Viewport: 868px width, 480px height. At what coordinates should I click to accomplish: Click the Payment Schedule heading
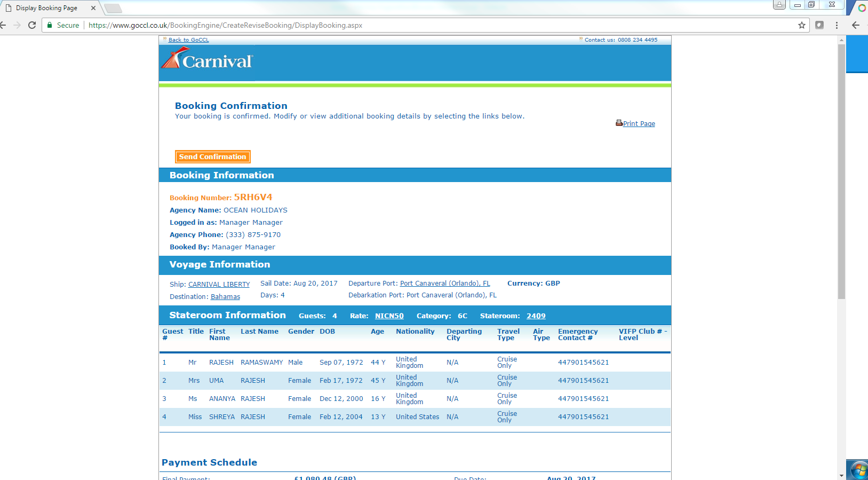[x=210, y=462]
